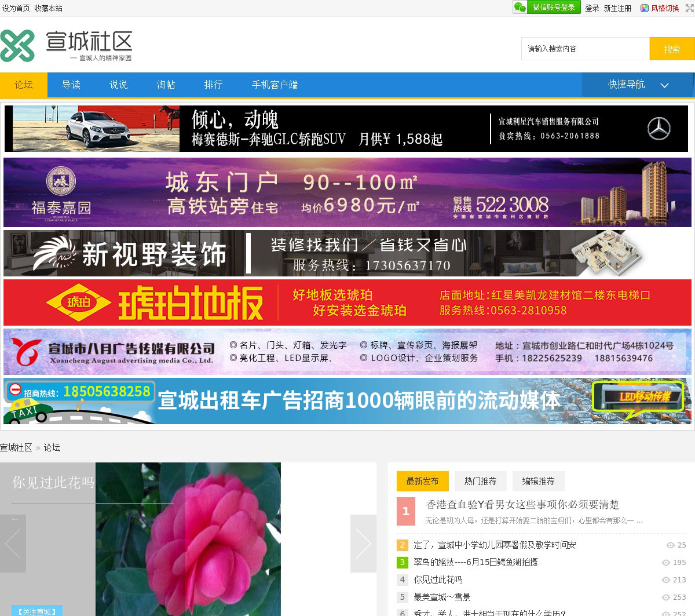The width and height of the screenshot is (695, 616).
Task: Show next slide with right arrow
Action: (x=363, y=544)
